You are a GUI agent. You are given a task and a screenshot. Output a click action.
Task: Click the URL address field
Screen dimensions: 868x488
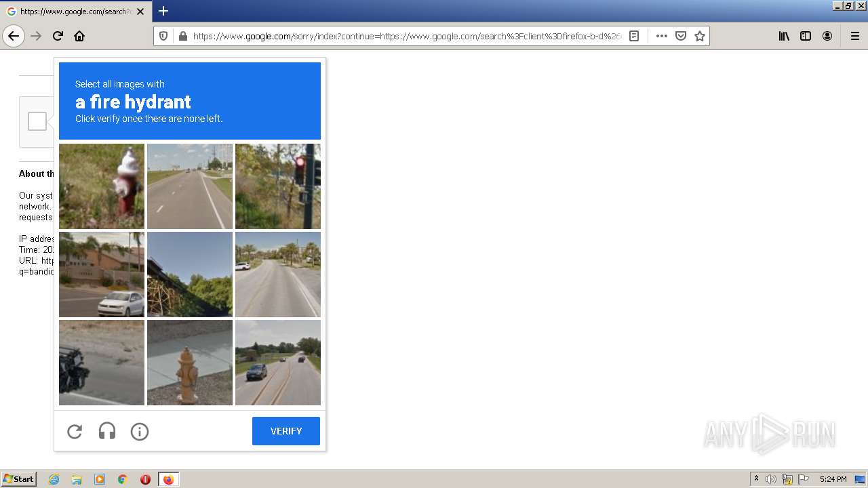(407, 36)
